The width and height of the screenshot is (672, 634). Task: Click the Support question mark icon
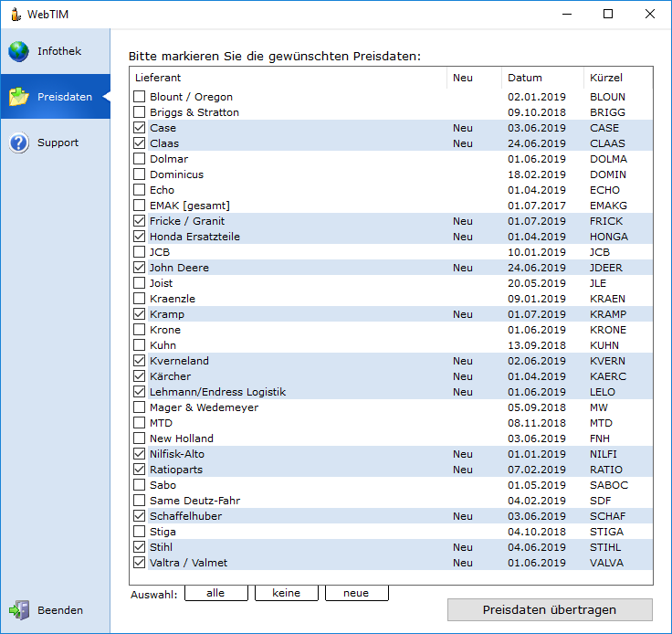19,143
